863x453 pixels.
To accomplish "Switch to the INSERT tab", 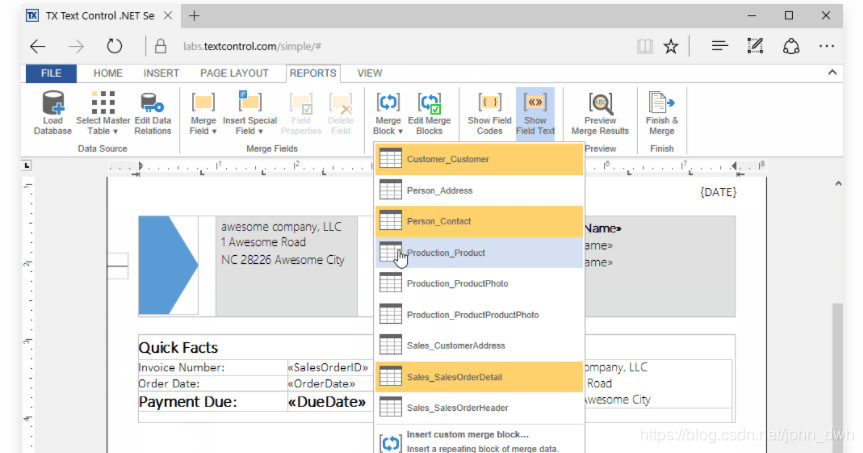I will [161, 73].
